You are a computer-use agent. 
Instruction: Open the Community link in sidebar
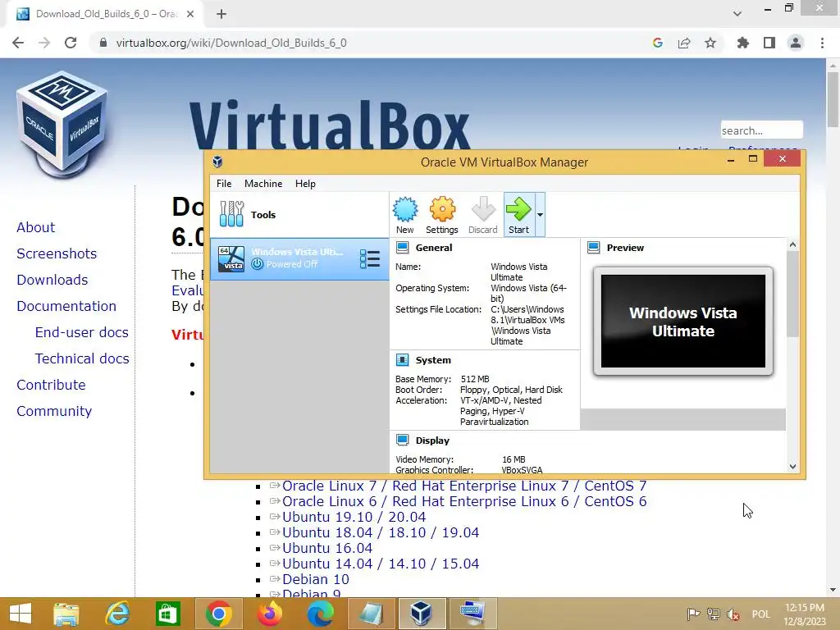[54, 411]
